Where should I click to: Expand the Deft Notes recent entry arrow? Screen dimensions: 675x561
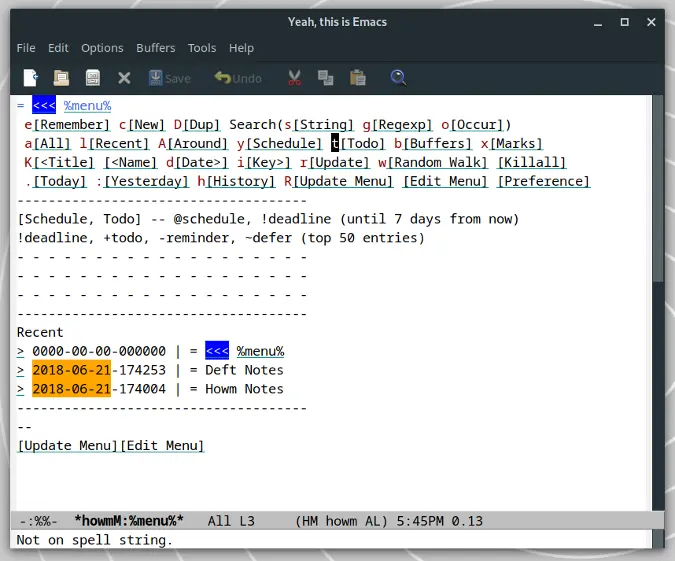point(20,370)
